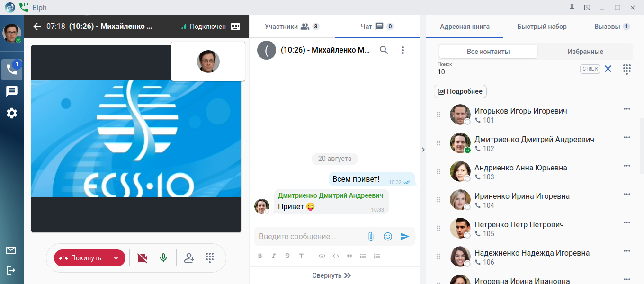Expand the dropdown next to Покинуть
Image resolution: width=644 pixels, height=284 pixels.
click(116, 258)
